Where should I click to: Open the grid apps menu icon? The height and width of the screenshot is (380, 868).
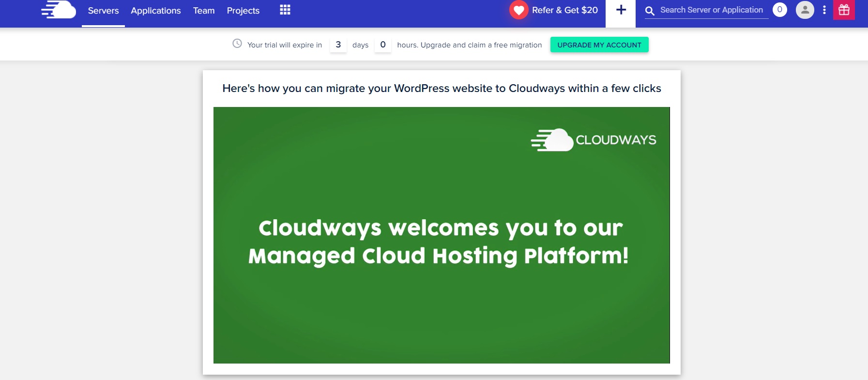pos(285,10)
